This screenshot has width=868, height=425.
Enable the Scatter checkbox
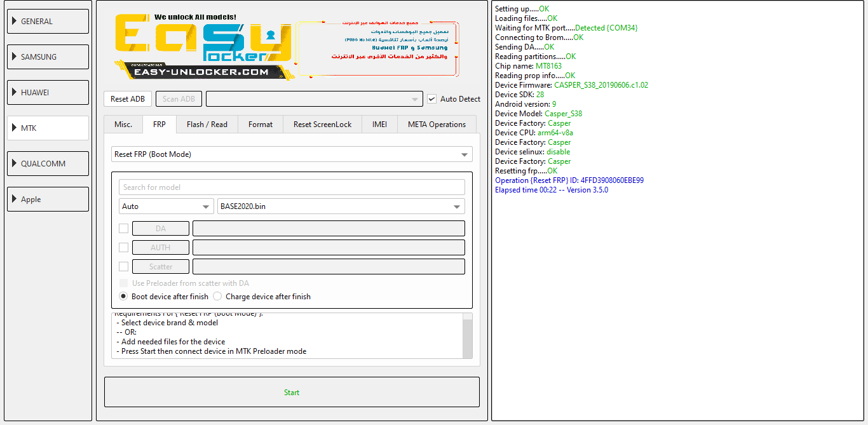point(124,267)
